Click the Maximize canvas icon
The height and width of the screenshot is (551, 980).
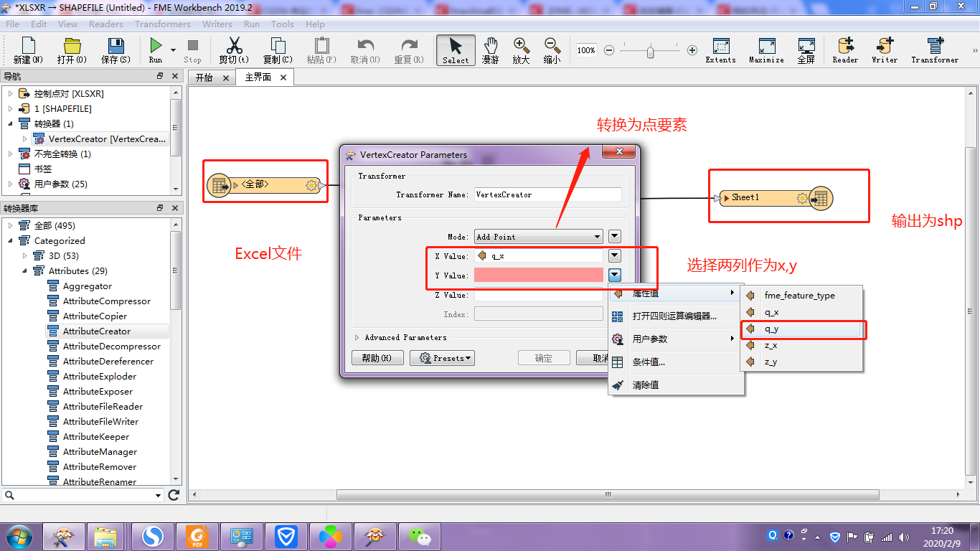[x=766, y=46]
